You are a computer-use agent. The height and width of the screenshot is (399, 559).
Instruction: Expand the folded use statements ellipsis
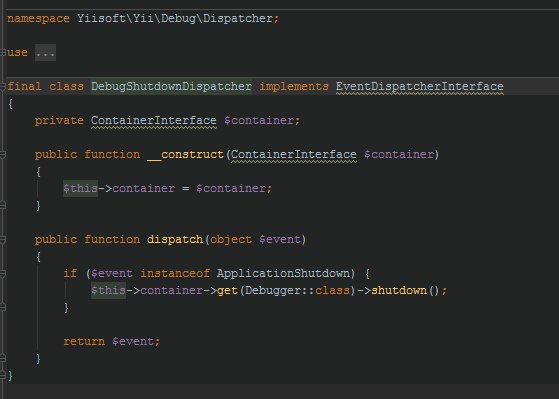[45, 53]
